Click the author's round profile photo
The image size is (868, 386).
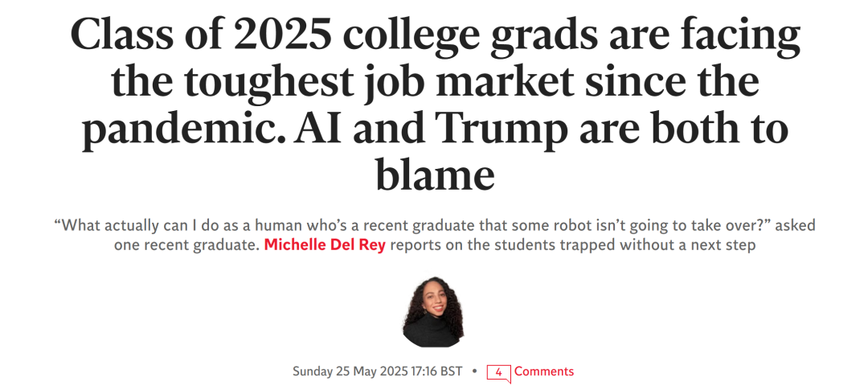(433, 312)
